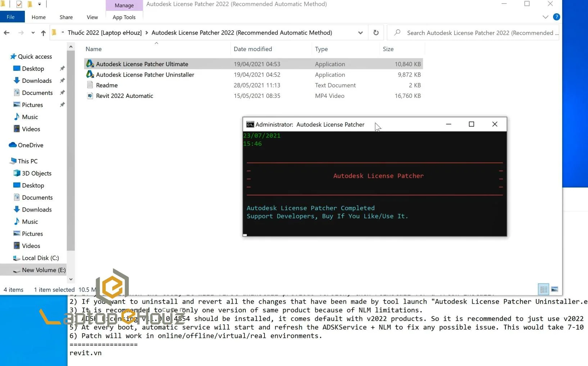588x366 pixels.
Task: Open pinned Pictures under Quick access
Action: click(x=32, y=105)
